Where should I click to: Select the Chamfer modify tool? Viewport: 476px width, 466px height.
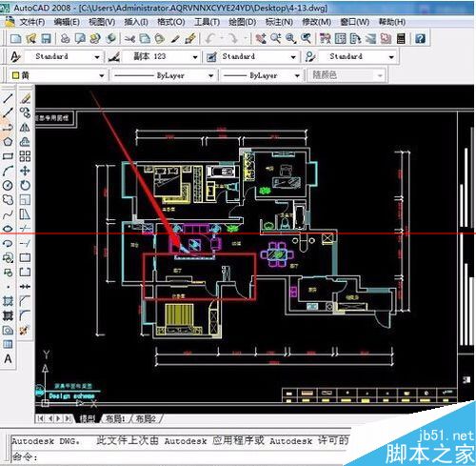[25, 301]
